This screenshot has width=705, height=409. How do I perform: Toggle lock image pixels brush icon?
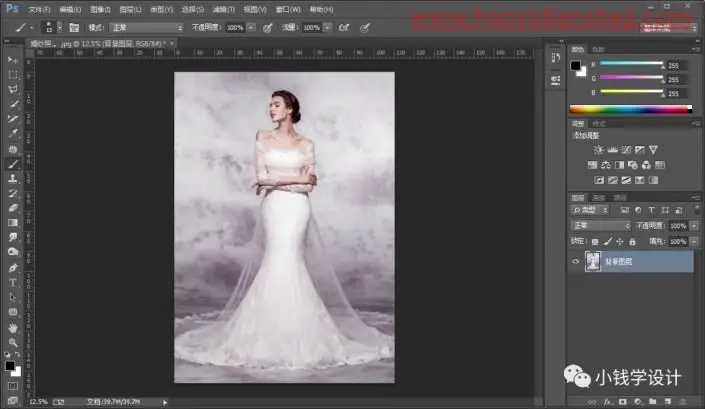point(608,242)
